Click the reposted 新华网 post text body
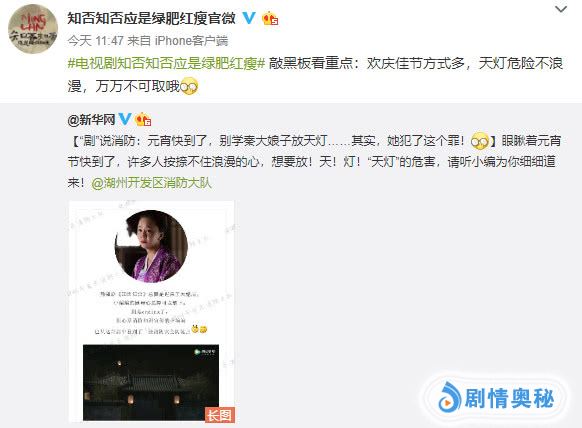Image resolution: width=582 pixels, height=428 pixels. click(314, 162)
